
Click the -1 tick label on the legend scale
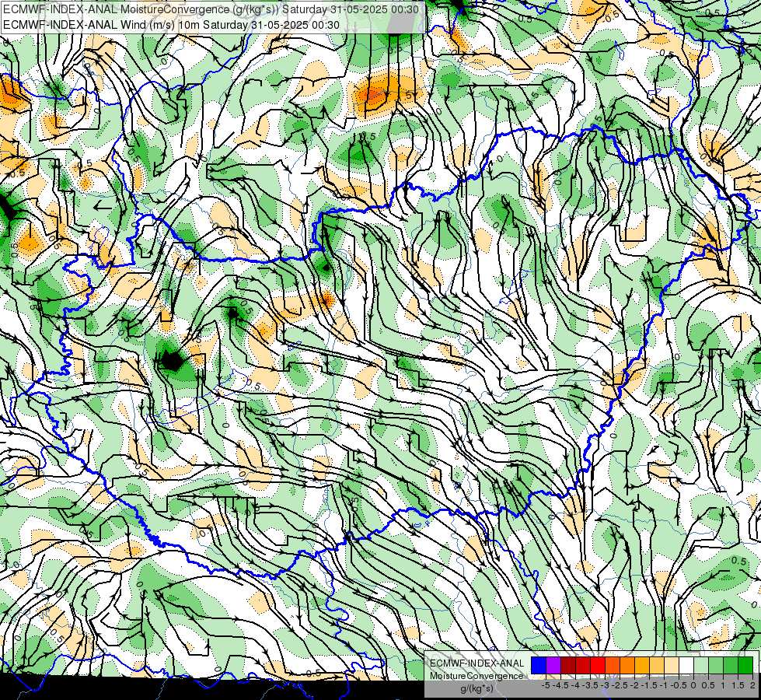click(664, 685)
